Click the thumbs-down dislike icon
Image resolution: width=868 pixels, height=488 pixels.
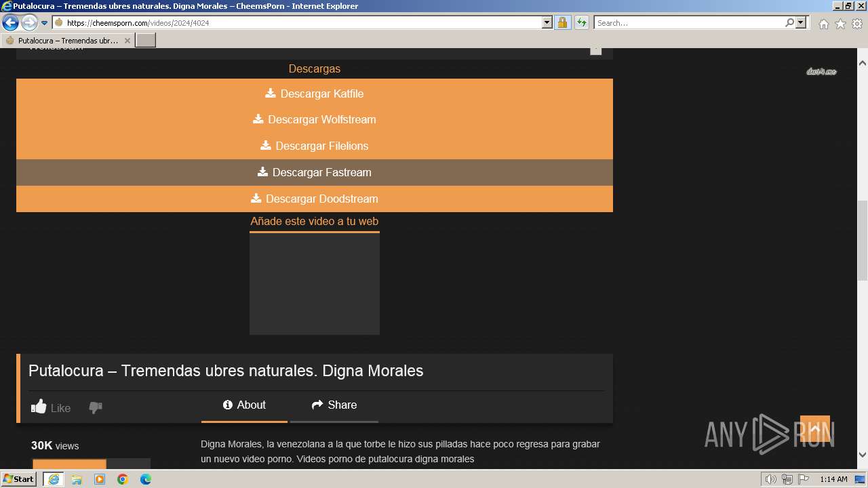(96, 407)
